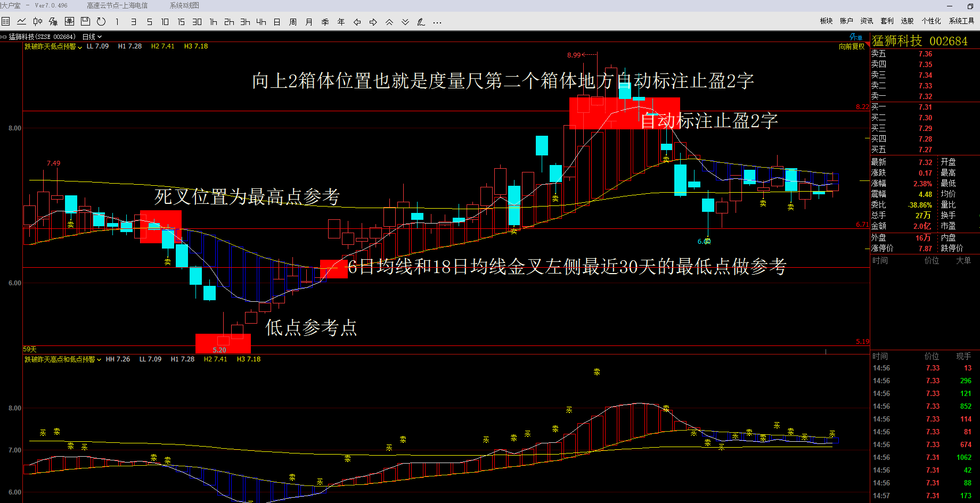Switch to weekly (周) period
The image size is (980, 503).
(x=293, y=22)
